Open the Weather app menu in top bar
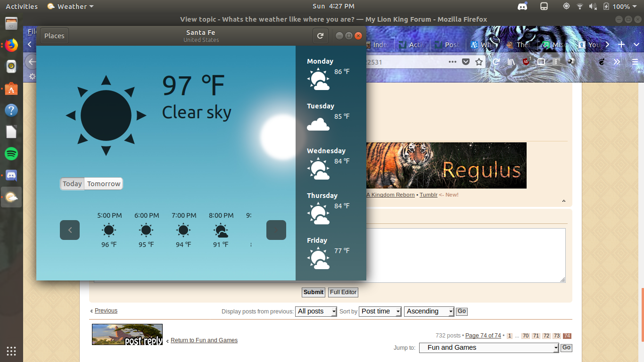The height and width of the screenshot is (362, 644). pos(70,7)
